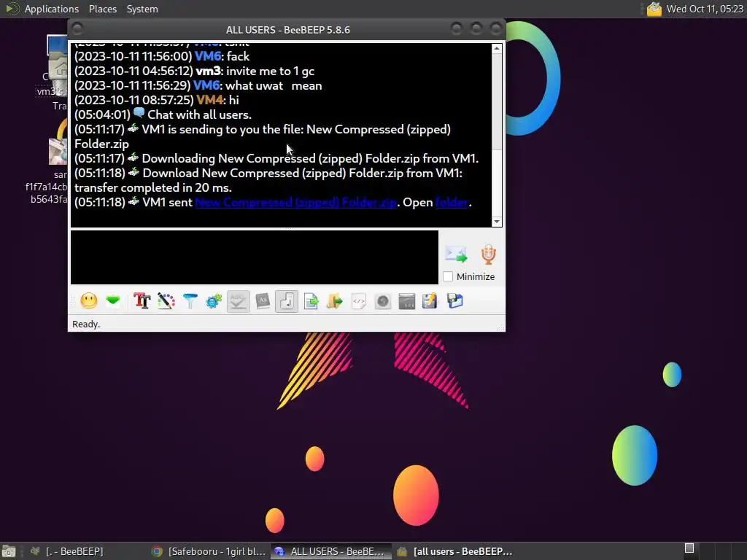The width and height of the screenshot is (747, 560).
Task: Click the show desktop icon in taskbar
Action: coord(8,551)
